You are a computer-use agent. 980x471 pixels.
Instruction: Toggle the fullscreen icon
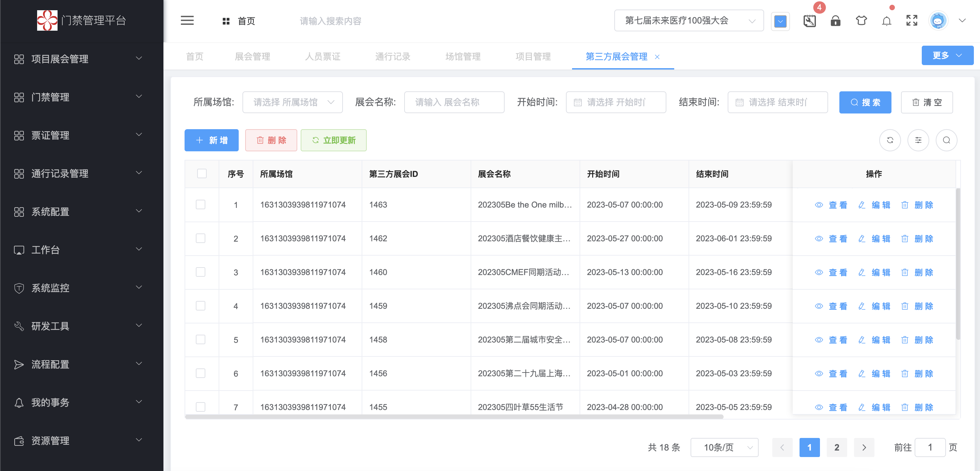[912, 20]
